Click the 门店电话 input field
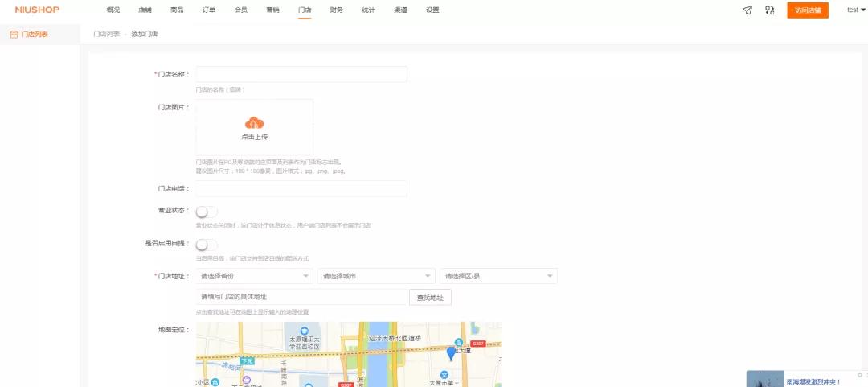This screenshot has width=868, height=387. click(x=301, y=188)
